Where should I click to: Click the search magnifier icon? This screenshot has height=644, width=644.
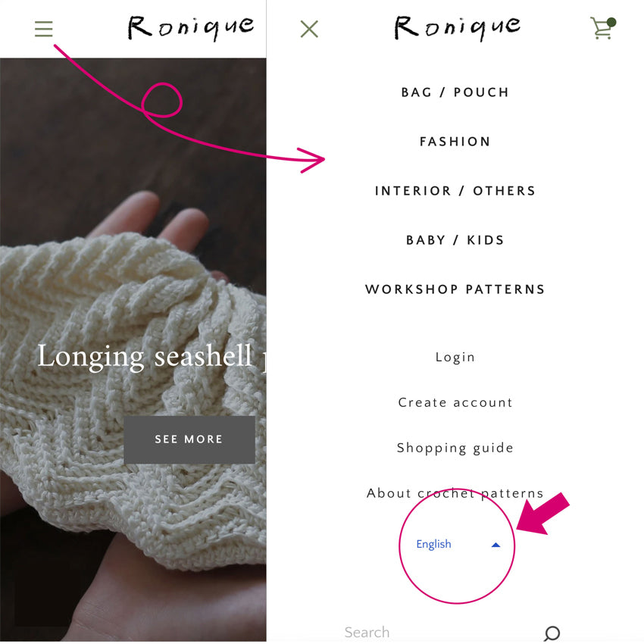(x=552, y=633)
